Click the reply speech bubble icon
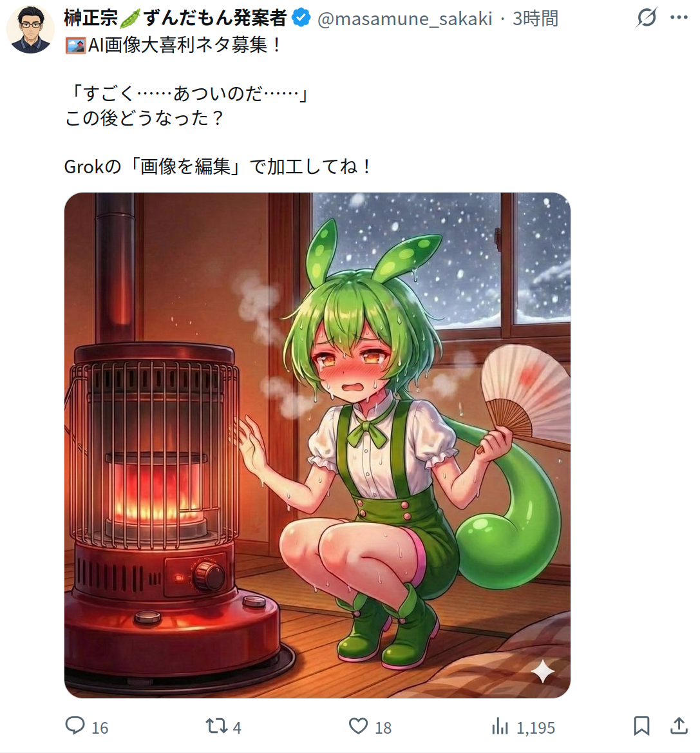Viewport: 700px width, 753px height. coord(75,726)
